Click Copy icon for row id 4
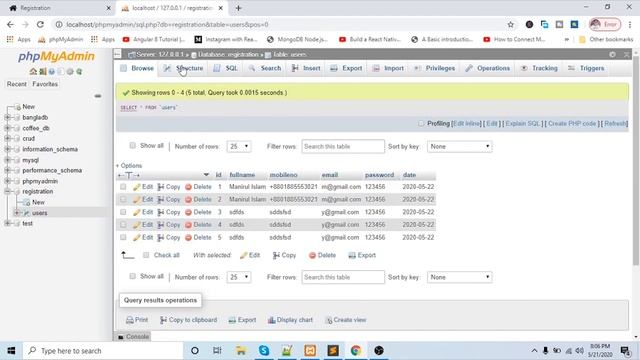 coord(161,225)
